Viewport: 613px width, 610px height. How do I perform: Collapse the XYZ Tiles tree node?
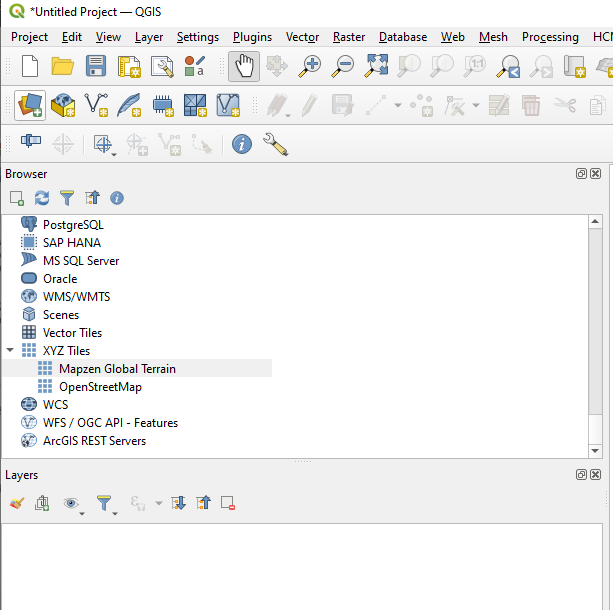(x=10, y=351)
